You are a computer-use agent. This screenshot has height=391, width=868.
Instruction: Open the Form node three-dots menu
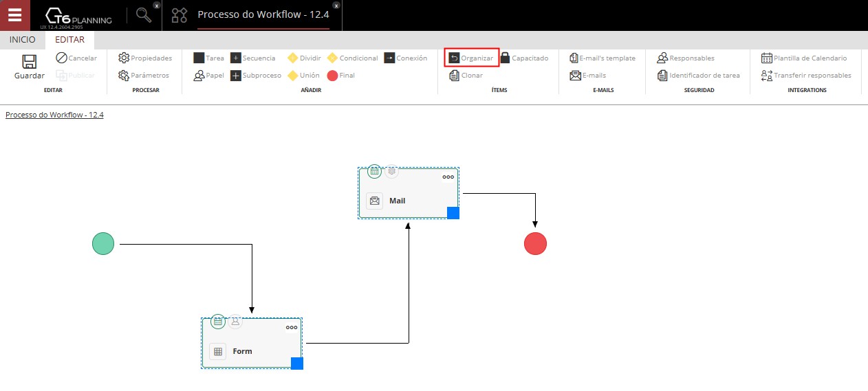click(292, 328)
